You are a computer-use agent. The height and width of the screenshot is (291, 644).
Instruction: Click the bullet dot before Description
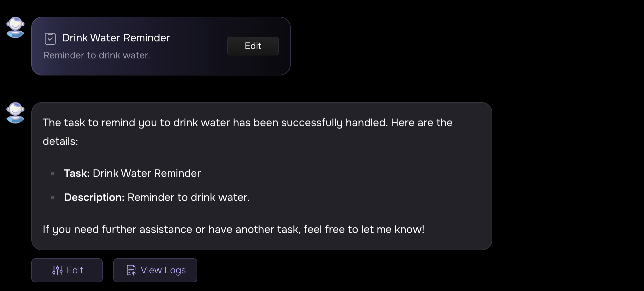[x=53, y=198]
